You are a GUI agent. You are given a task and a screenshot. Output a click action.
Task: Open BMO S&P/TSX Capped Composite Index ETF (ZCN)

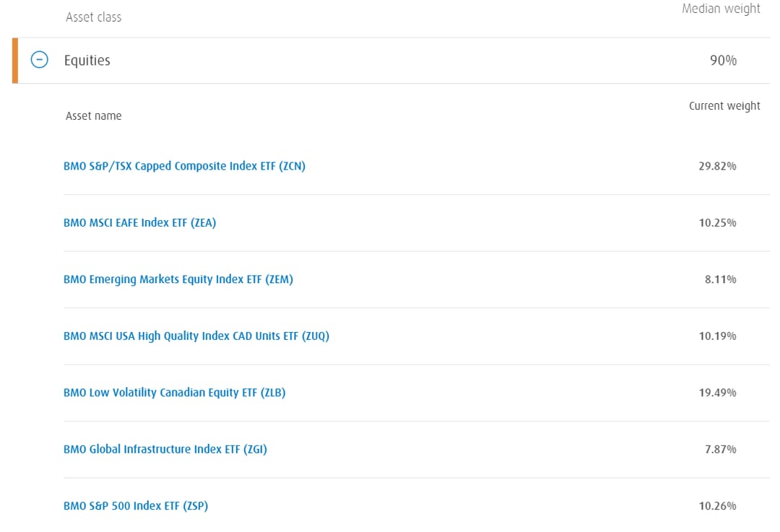(185, 166)
